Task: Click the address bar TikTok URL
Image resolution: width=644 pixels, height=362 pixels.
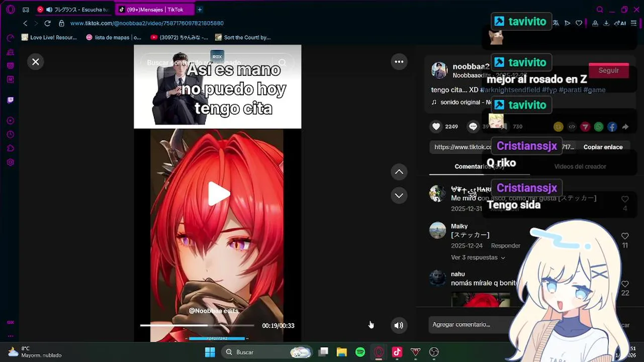Action: pyautogui.click(x=147, y=23)
